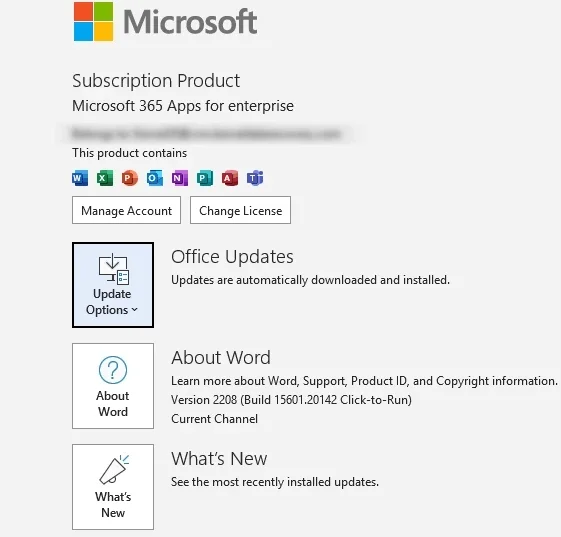
Task: Click "Updates are automatically downloaded and installed." text
Action: 310,280
